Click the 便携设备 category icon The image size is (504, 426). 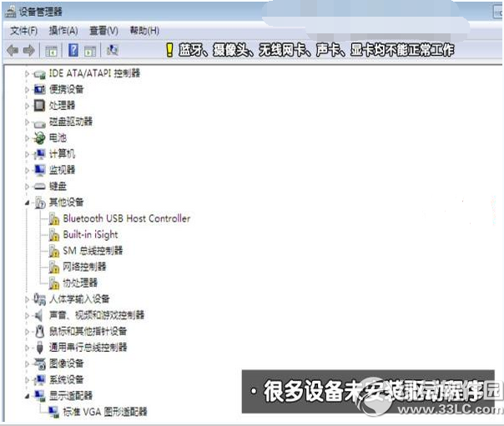point(39,89)
